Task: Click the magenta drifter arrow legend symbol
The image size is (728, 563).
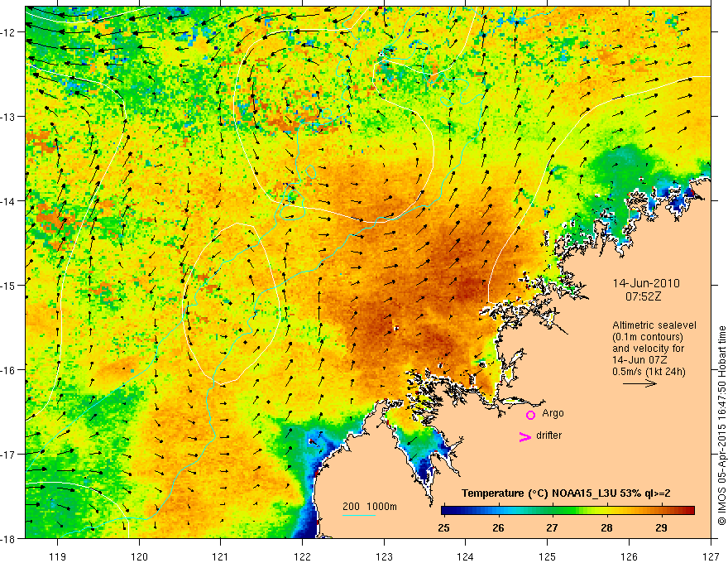Action: click(x=525, y=436)
